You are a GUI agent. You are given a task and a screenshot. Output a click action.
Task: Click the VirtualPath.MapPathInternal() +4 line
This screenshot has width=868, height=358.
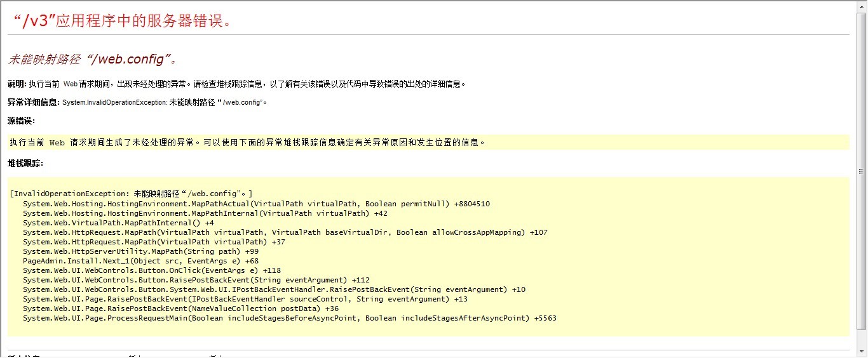click(118, 223)
